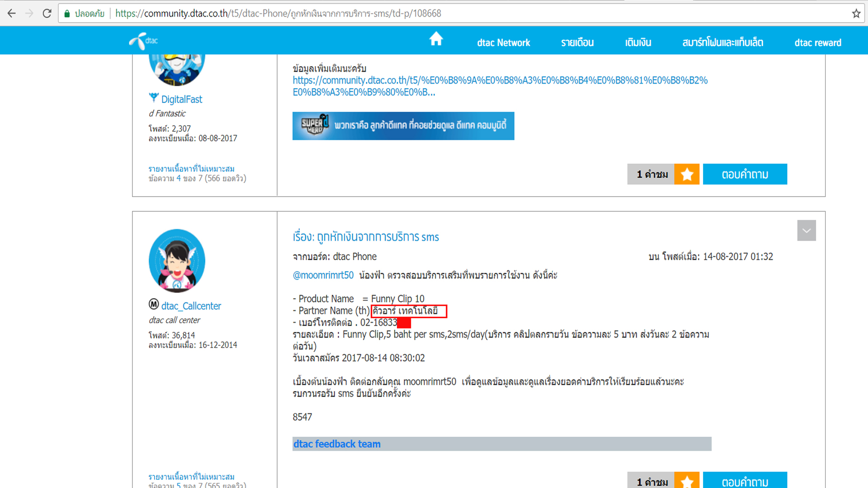Open เติมเงิน menu
This screenshot has width=868, height=488.
[x=638, y=42]
